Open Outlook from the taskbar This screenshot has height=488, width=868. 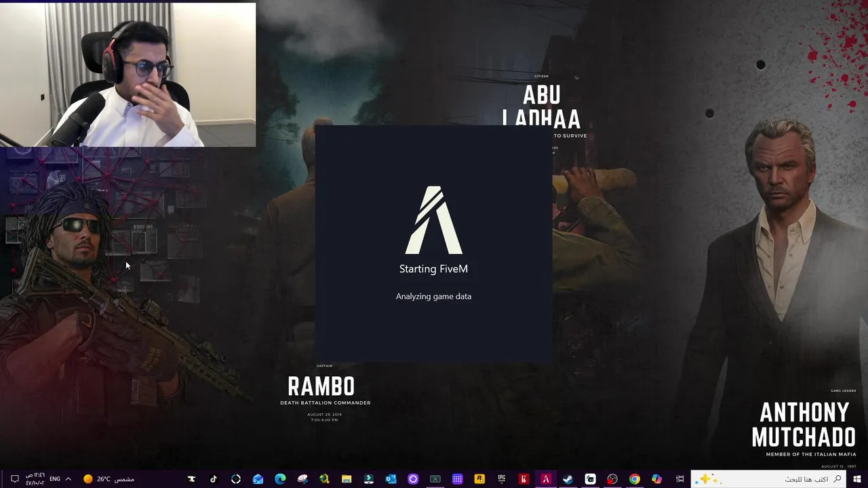point(391,479)
